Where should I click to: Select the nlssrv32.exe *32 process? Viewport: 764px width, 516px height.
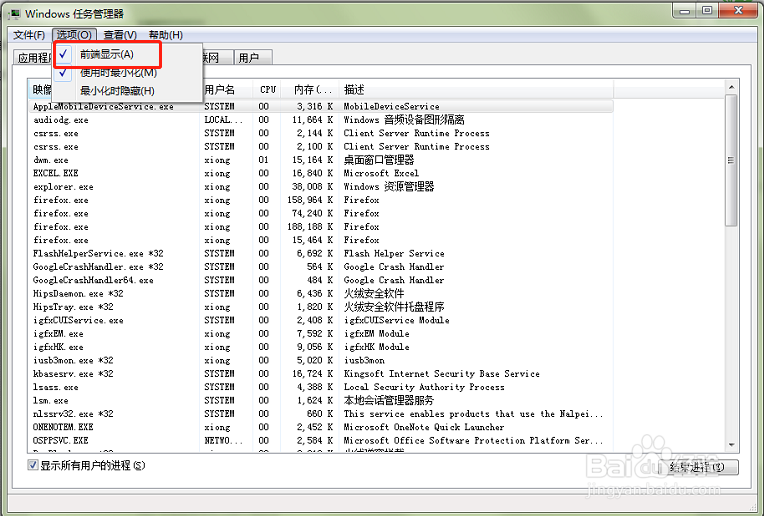pyautogui.click(x=321, y=414)
